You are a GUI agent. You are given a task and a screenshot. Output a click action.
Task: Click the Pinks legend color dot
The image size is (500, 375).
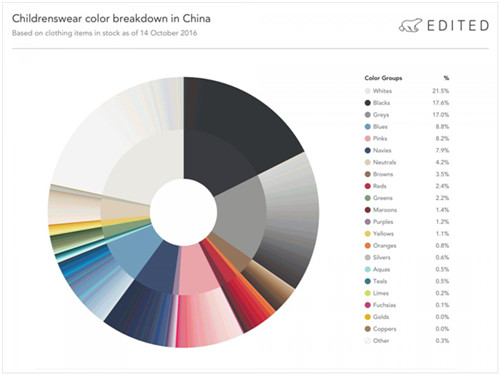[x=368, y=138]
